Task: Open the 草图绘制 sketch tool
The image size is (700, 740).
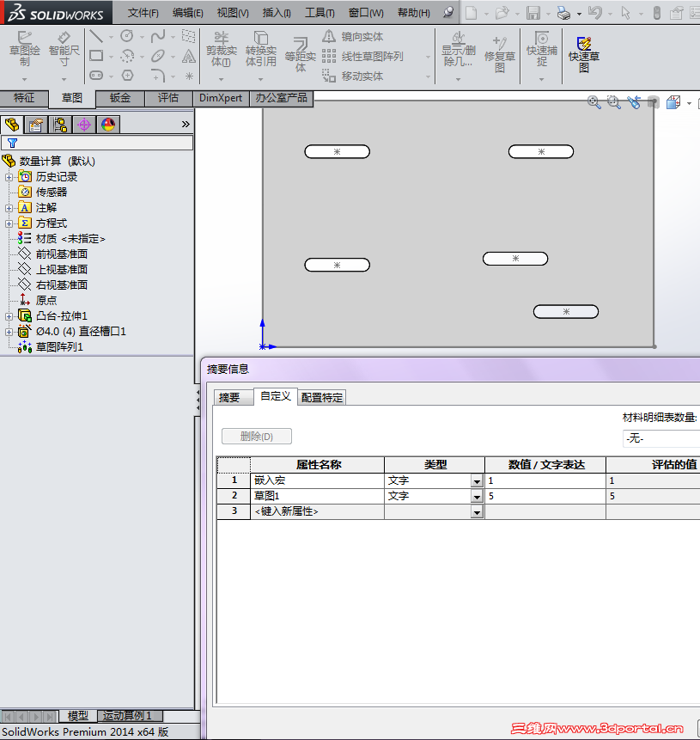Action: (25, 49)
